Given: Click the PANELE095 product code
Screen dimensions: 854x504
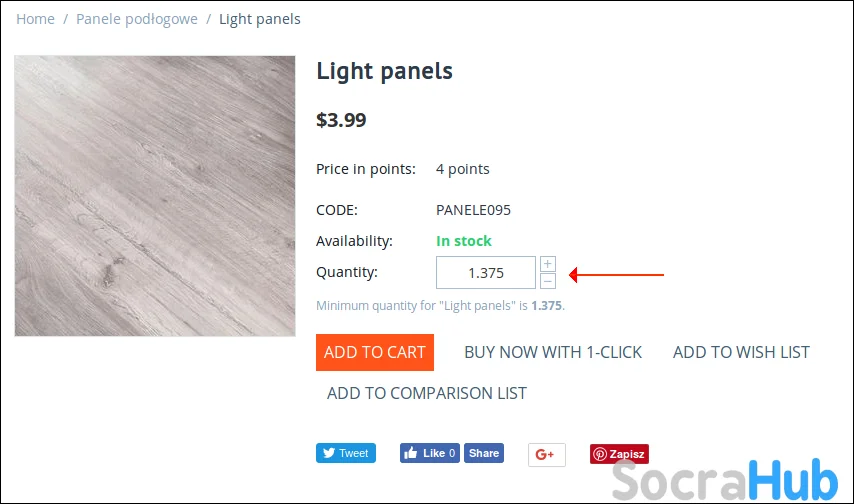Looking at the screenshot, I should click(x=473, y=210).
